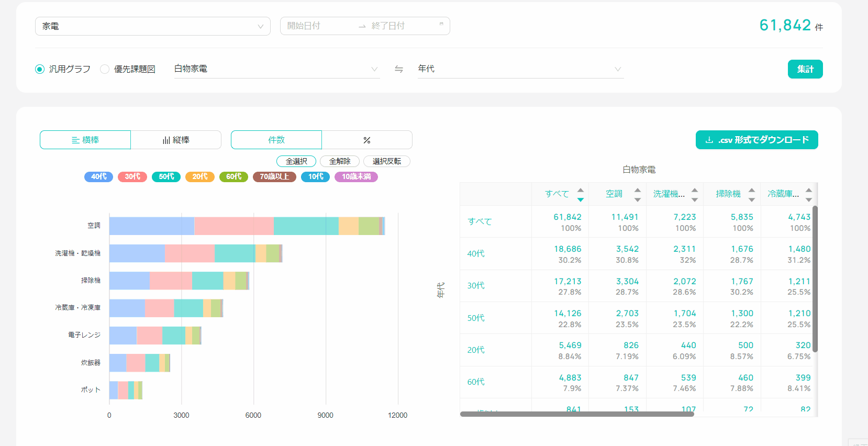Screen dimensions: 868x446
Task: Sort 空調 column using sort arrows
Action: pos(637,194)
